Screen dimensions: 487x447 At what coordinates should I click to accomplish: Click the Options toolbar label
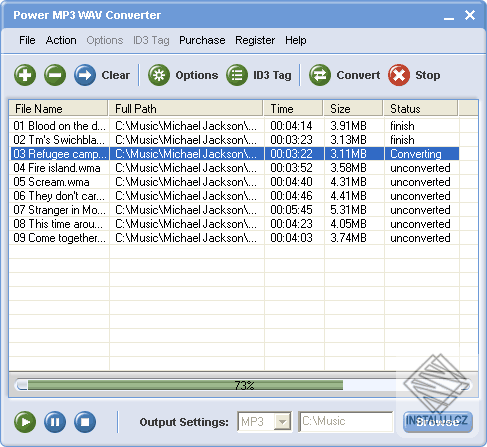coord(197,75)
